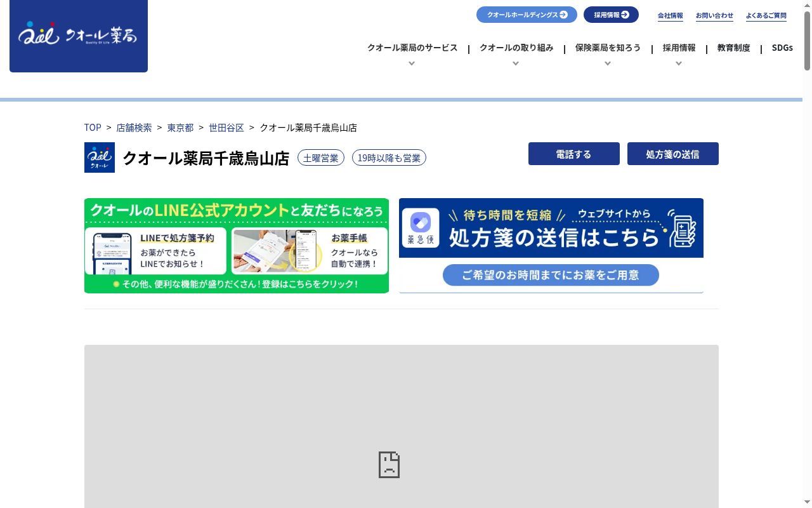Open 世田谷区 breadcrumb link
The image size is (812, 508).
coord(226,128)
